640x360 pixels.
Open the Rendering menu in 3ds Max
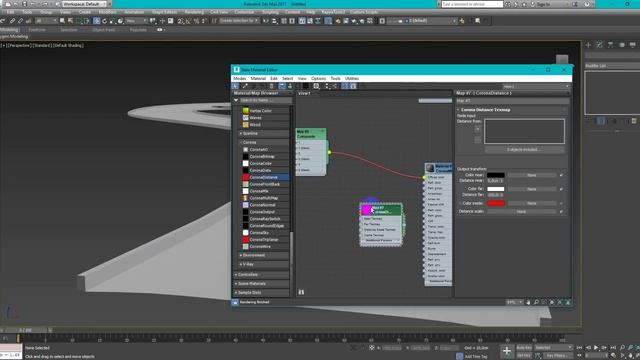click(194, 12)
